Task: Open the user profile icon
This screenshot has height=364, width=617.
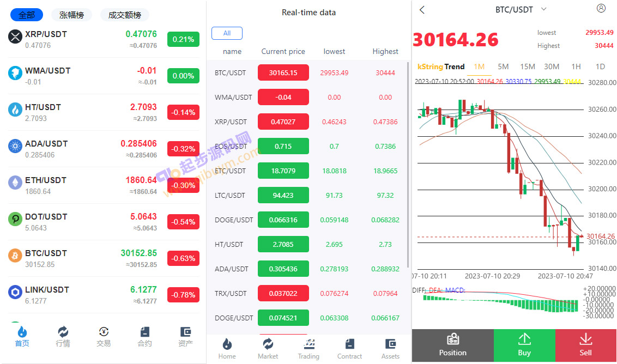Action: (601, 8)
